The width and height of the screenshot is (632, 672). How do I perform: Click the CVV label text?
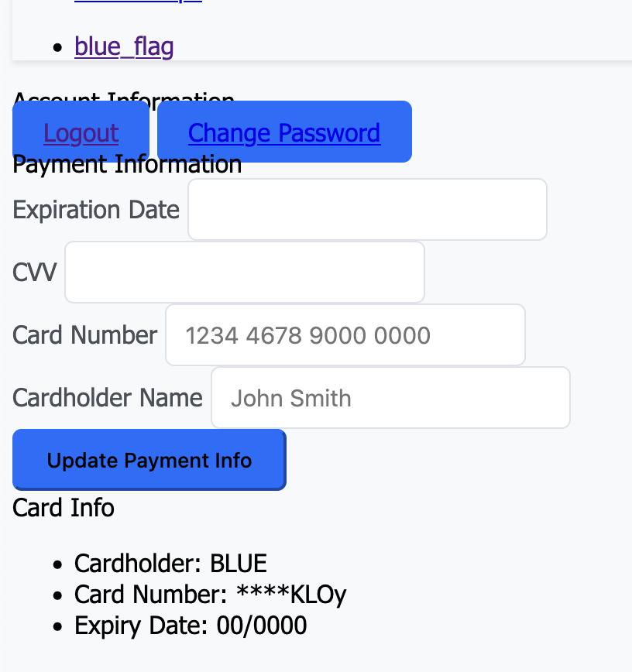tap(34, 273)
